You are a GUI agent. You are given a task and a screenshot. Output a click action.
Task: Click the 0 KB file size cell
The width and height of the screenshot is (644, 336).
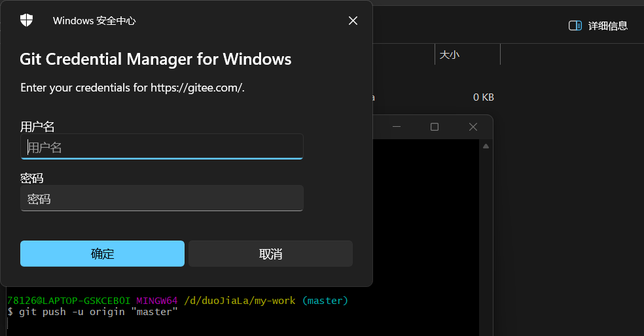click(484, 97)
